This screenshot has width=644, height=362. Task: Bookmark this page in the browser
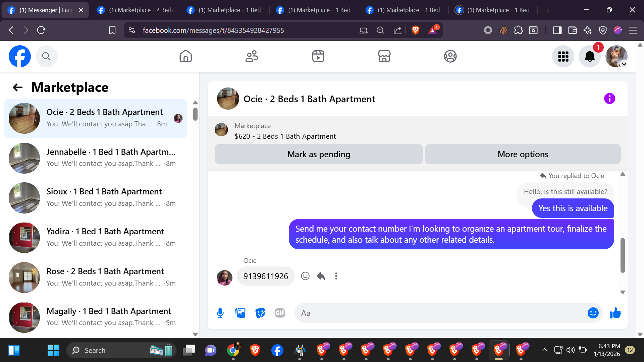click(112, 30)
